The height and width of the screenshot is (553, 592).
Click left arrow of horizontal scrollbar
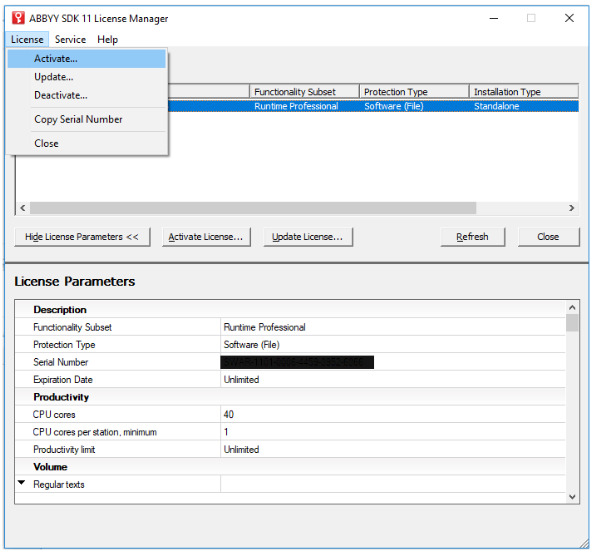tap(23, 208)
